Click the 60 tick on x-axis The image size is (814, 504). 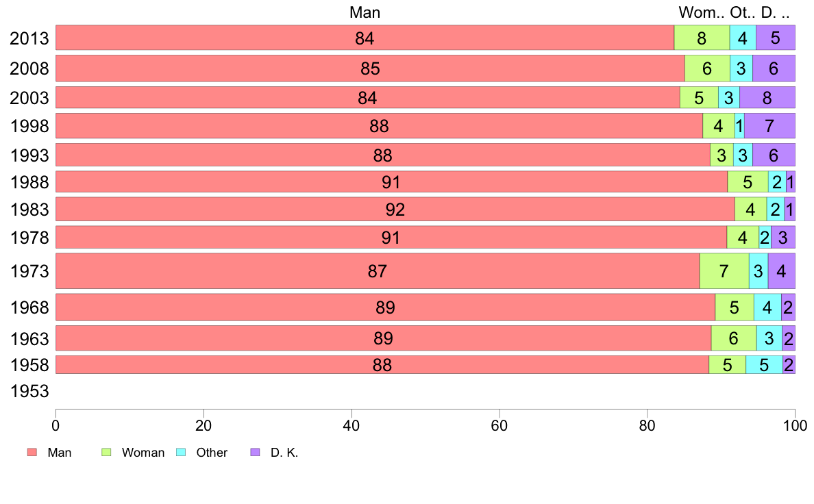[x=500, y=426]
